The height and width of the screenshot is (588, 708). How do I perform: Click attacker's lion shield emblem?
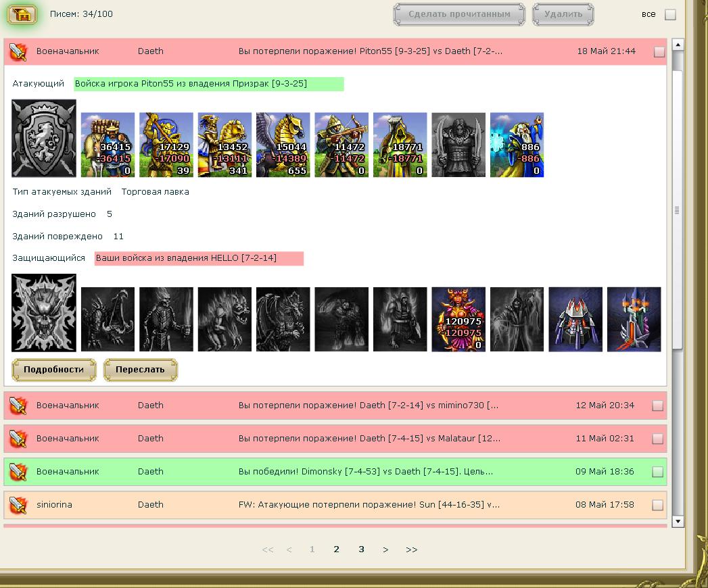coord(44,138)
